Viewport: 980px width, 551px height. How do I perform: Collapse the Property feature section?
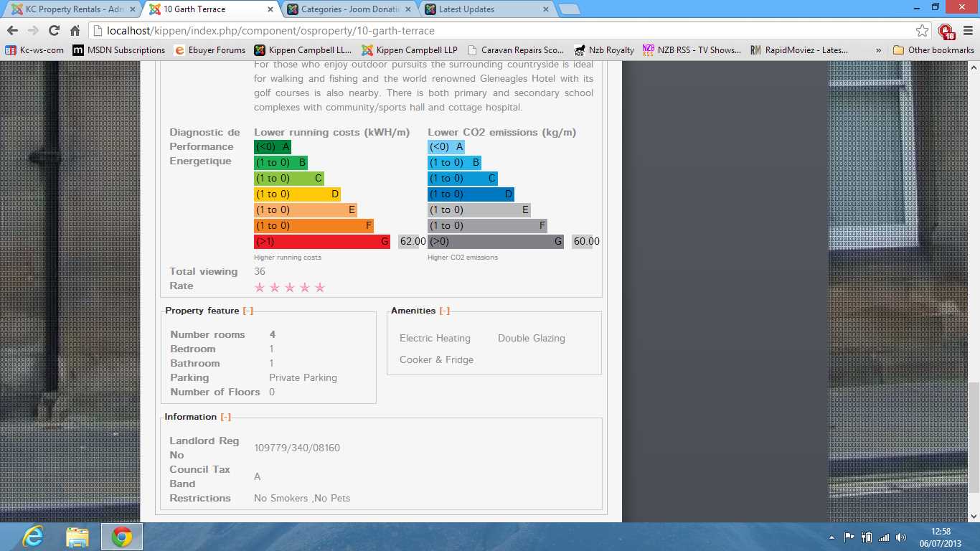tap(248, 311)
